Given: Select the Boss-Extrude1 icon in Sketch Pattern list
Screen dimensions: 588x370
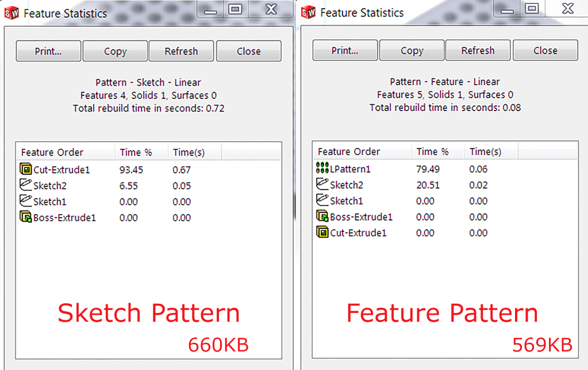Looking at the screenshot, I should point(25,217).
